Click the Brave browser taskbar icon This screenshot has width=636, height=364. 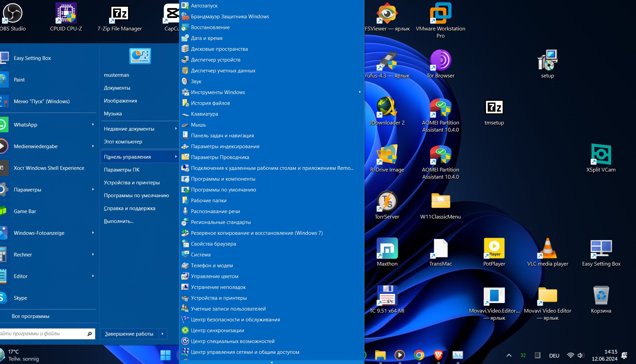(x=438, y=355)
